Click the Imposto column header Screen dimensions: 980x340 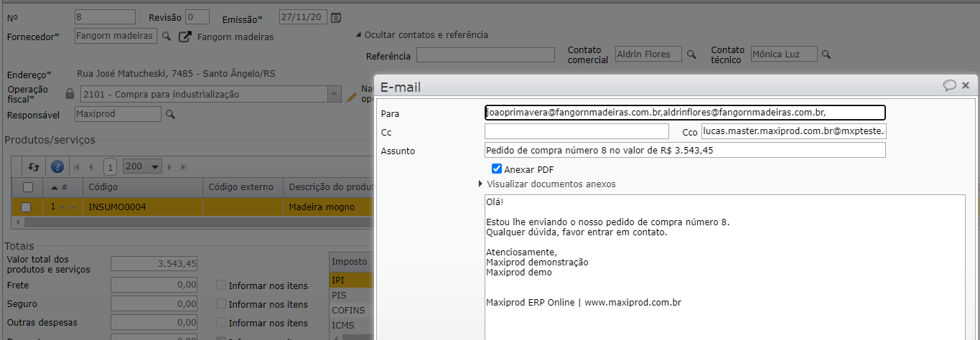point(351,262)
